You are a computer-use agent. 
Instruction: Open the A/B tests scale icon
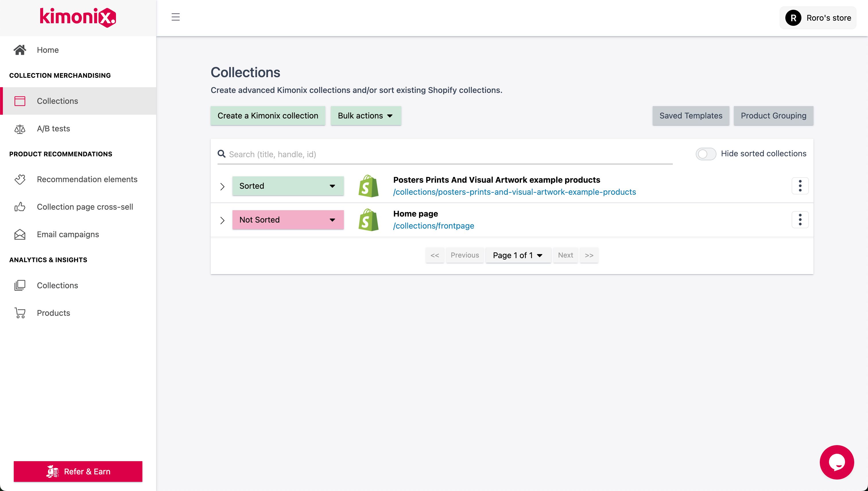point(20,128)
